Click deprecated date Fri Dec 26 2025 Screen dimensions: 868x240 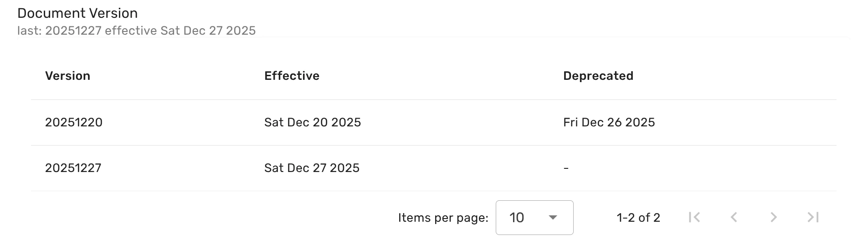(x=609, y=122)
